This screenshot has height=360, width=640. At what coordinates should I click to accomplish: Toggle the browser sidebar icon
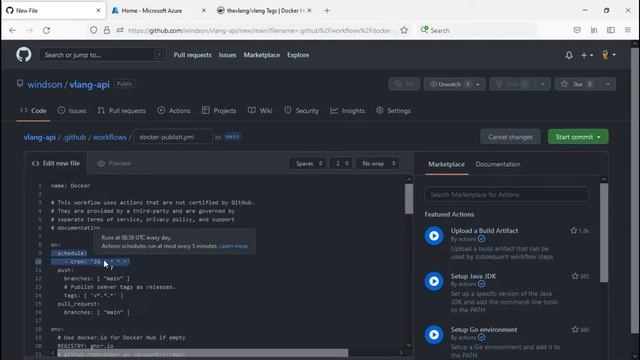(x=611, y=30)
